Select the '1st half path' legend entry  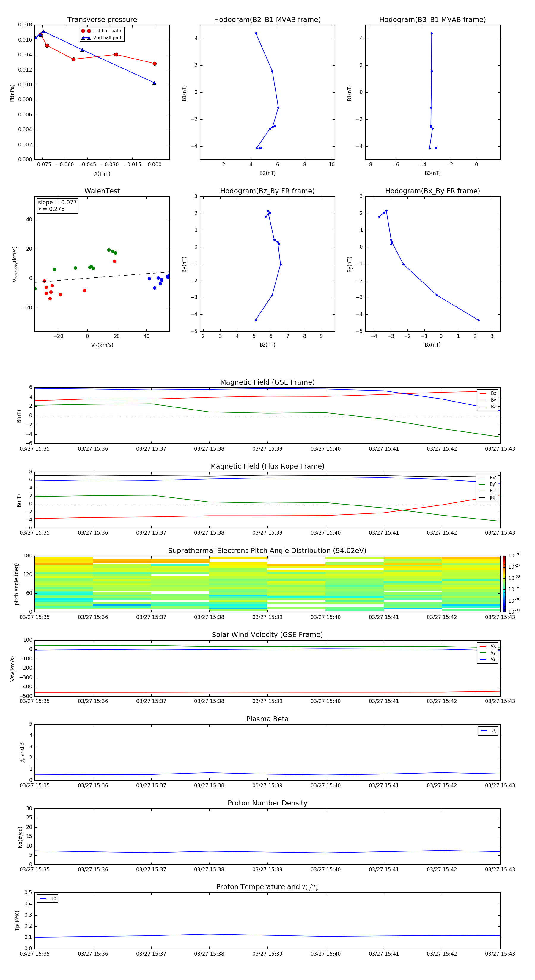pyautogui.click(x=102, y=31)
